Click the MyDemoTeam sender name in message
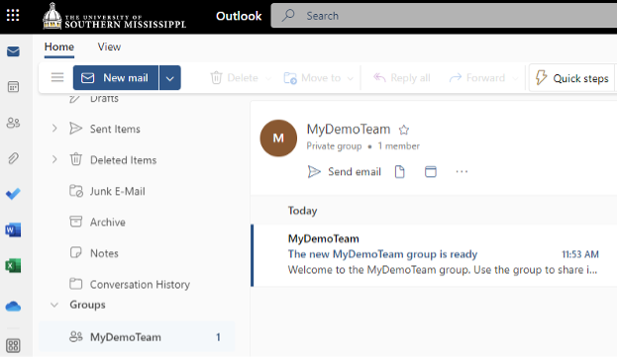Screen dimensions: 618x364 (x=323, y=238)
